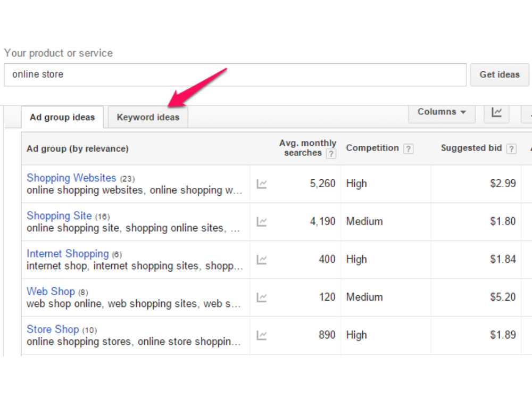Click the 120 monthly searches value
This screenshot has height=399, width=532.
[x=327, y=297]
